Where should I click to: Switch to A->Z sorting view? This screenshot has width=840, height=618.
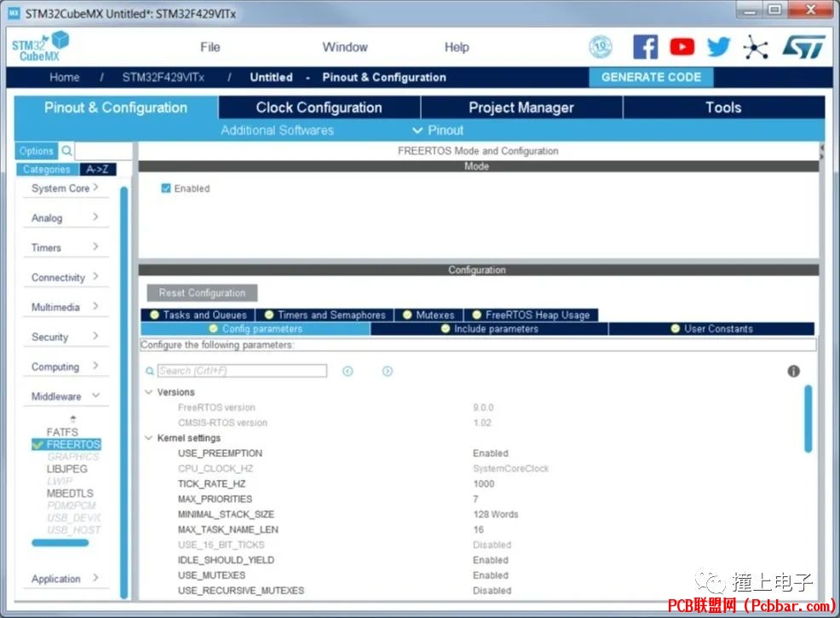[x=97, y=170]
